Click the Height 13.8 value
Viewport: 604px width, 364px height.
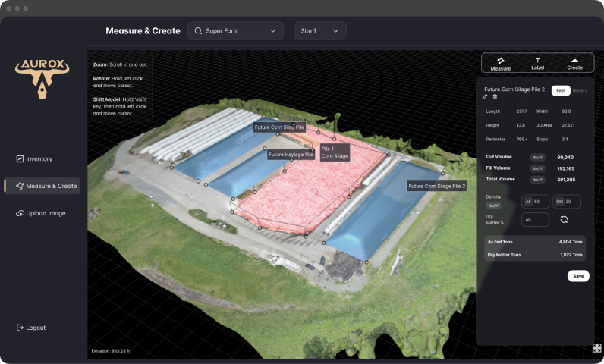coord(521,125)
